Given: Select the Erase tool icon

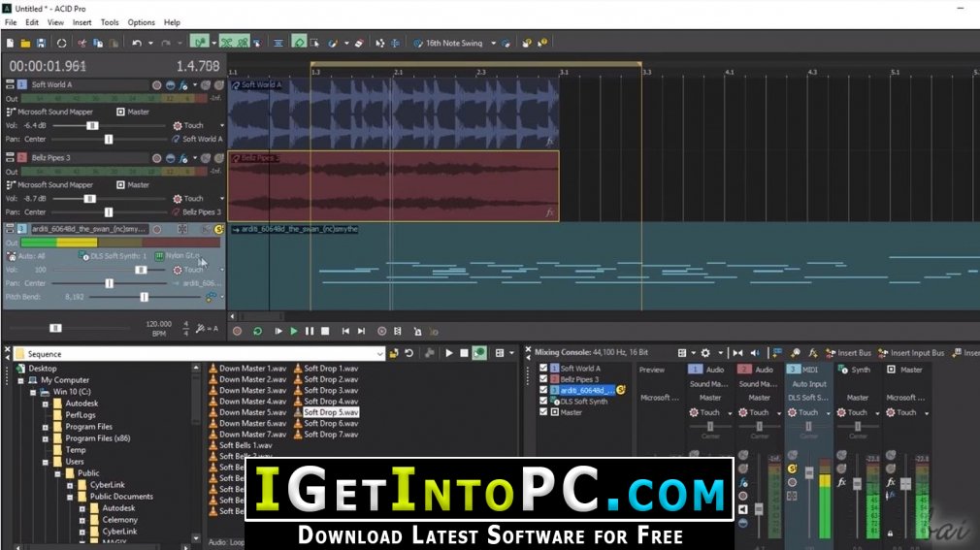Looking at the screenshot, I should 359,43.
